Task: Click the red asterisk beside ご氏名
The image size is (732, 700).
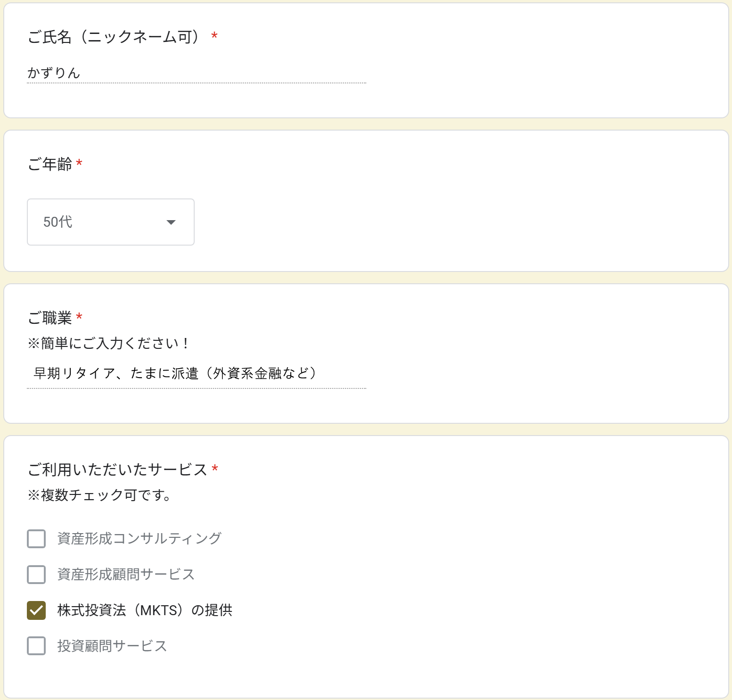Action: (214, 36)
